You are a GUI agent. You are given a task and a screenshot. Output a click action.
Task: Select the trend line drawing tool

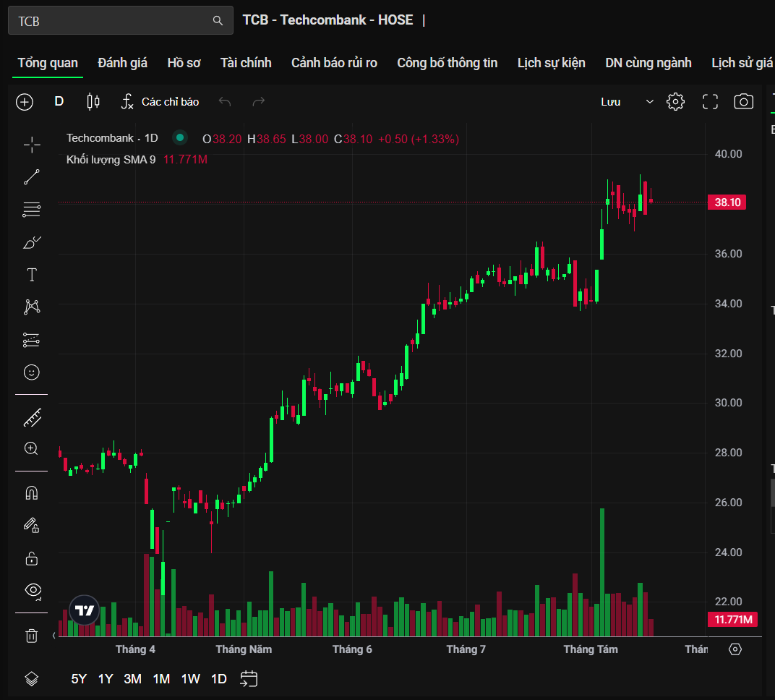pos(32,177)
